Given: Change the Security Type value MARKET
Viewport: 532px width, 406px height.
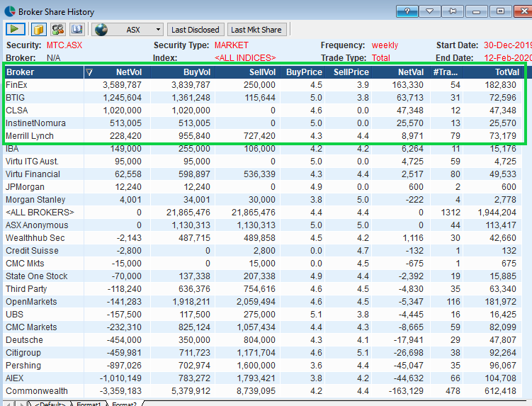Looking at the screenshot, I should [232, 45].
